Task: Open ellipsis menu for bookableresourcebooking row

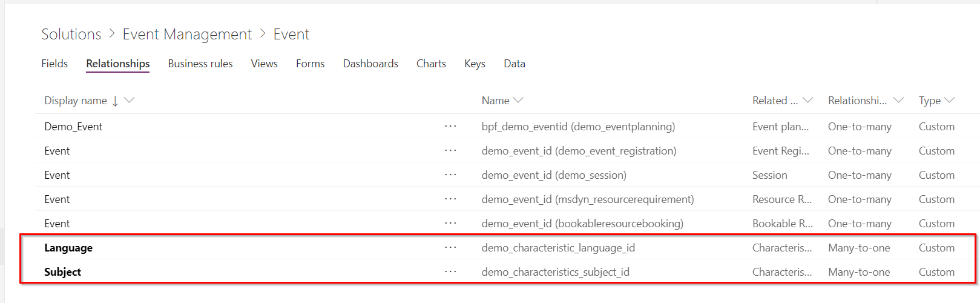Action: (450, 223)
